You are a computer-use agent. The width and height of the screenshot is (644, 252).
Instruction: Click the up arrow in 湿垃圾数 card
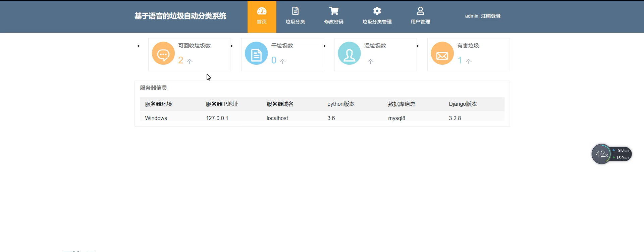click(x=370, y=61)
